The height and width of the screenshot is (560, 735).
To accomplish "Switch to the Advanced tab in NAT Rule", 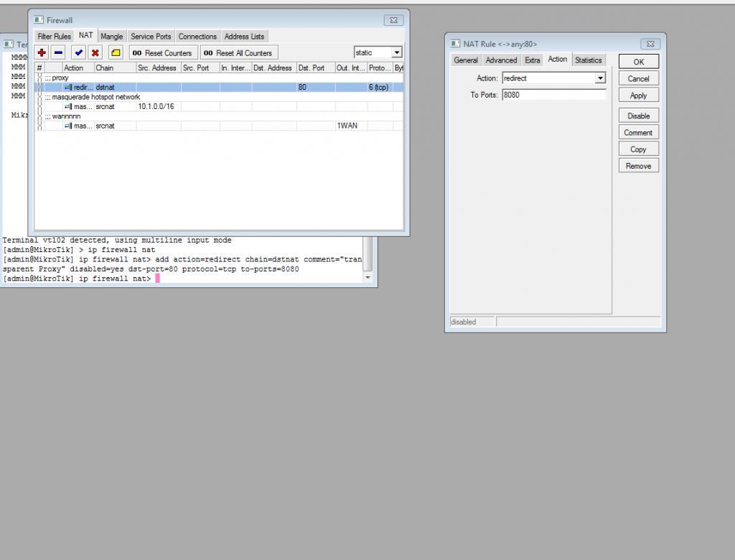I will pyautogui.click(x=501, y=60).
